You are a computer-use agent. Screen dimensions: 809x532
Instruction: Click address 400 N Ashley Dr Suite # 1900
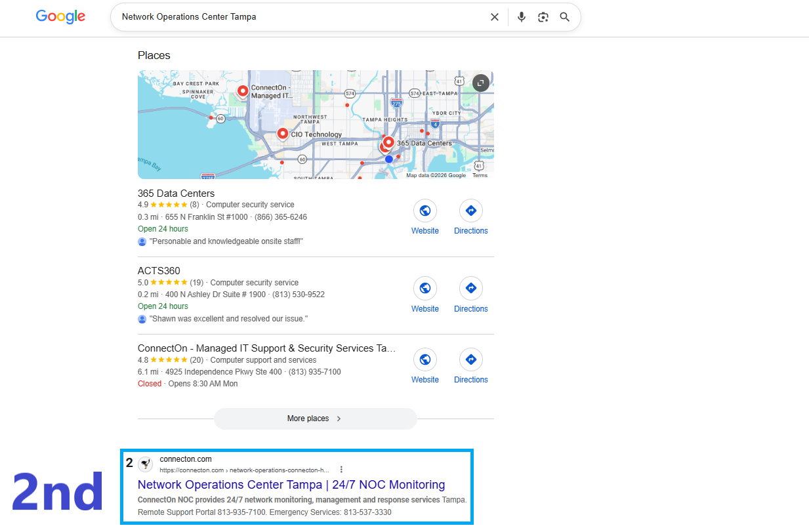(215, 295)
